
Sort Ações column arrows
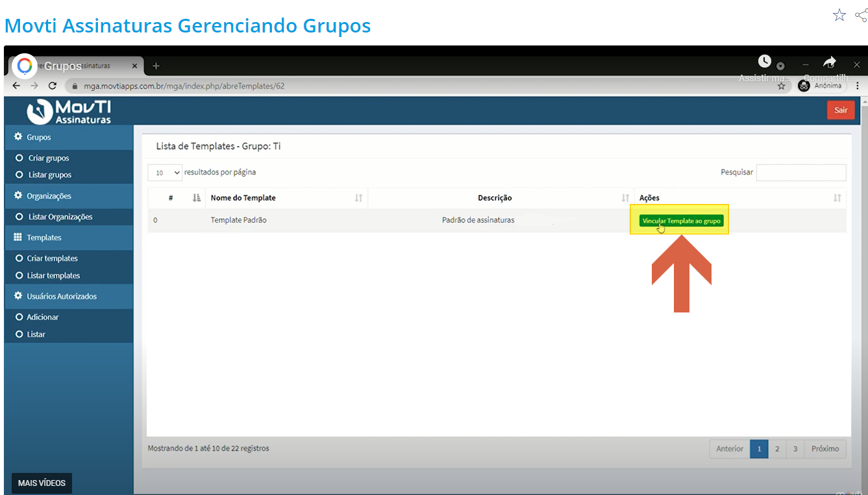tap(837, 198)
